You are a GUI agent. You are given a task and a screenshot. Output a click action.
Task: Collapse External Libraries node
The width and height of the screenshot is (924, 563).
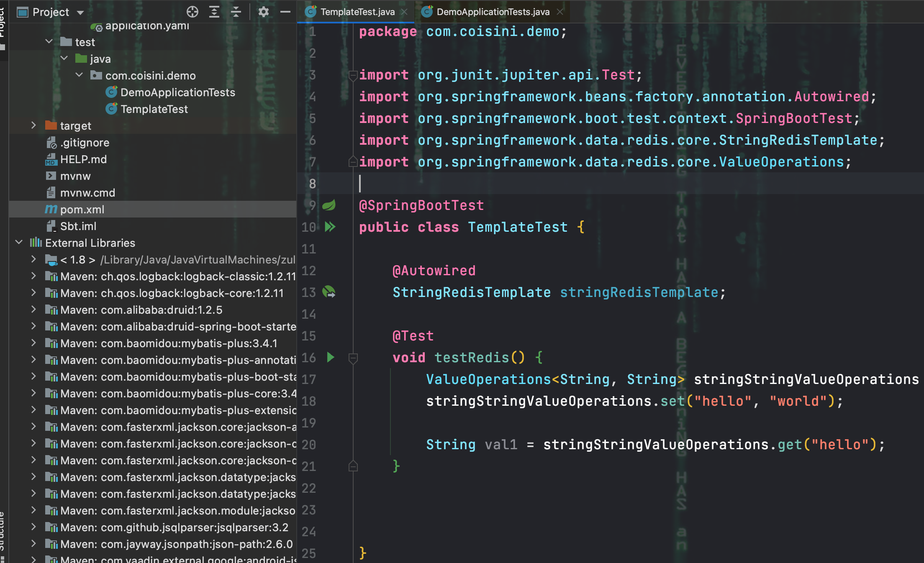(x=19, y=243)
